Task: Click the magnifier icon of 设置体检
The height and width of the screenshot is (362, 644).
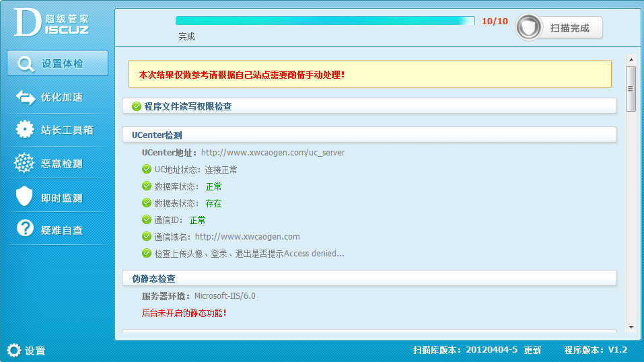Action: pos(26,64)
